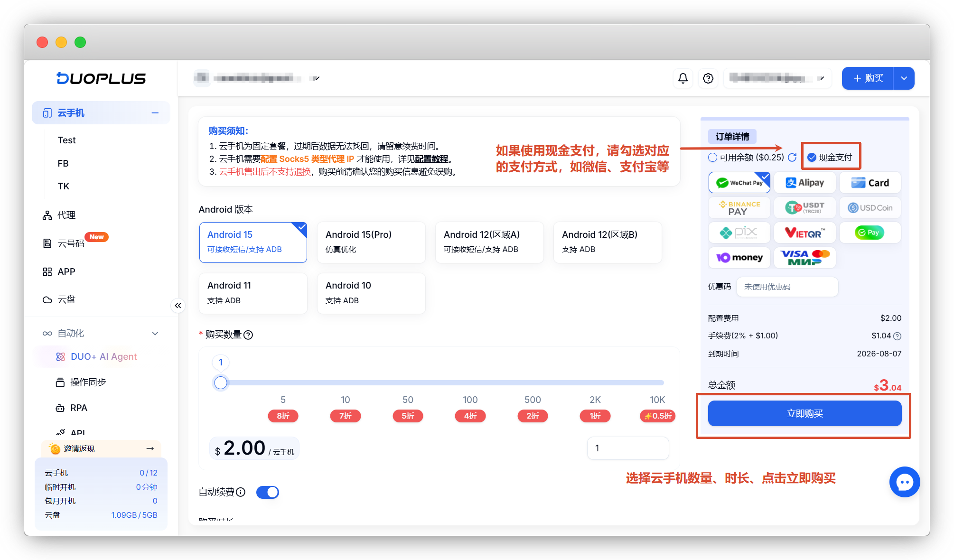Click the 立即购买 button
The width and height of the screenshot is (954, 560).
point(805,413)
